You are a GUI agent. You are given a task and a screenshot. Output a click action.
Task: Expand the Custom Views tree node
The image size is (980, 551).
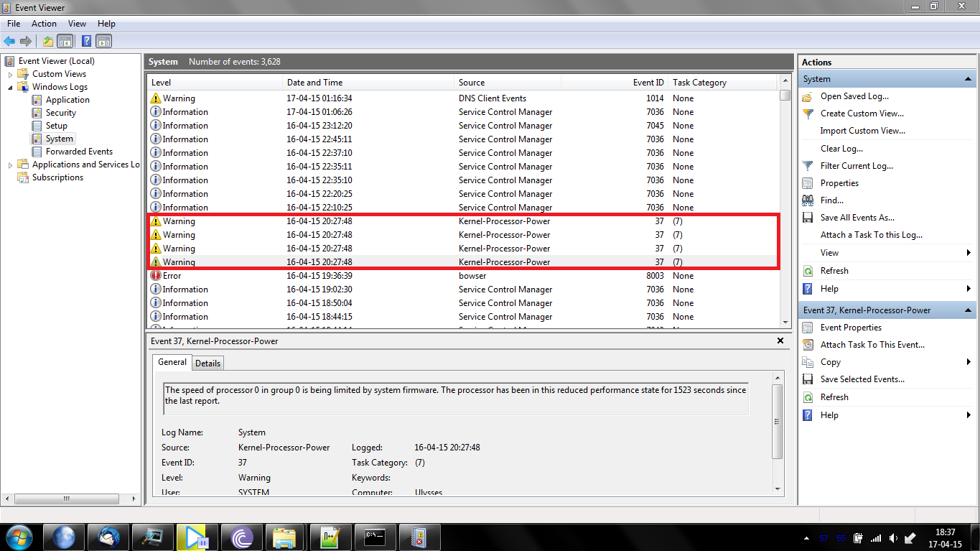pos(10,74)
